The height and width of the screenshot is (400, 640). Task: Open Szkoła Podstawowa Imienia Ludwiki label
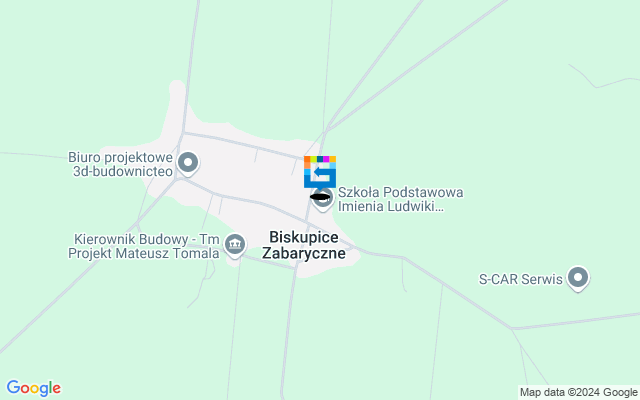(400, 199)
